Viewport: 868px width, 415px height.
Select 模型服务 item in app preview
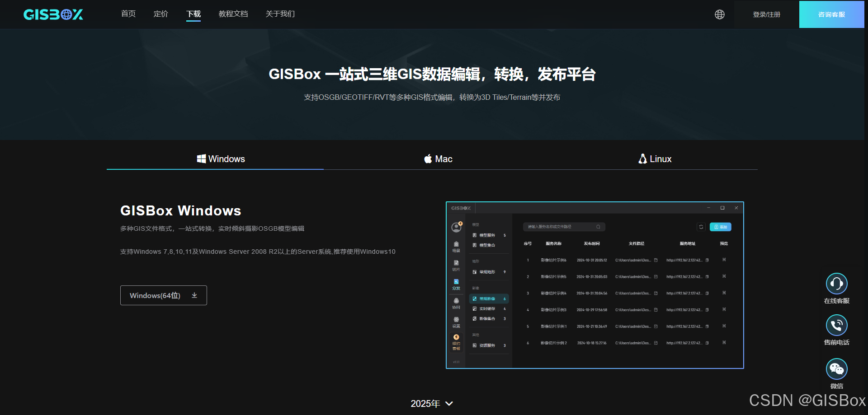pos(489,235)
